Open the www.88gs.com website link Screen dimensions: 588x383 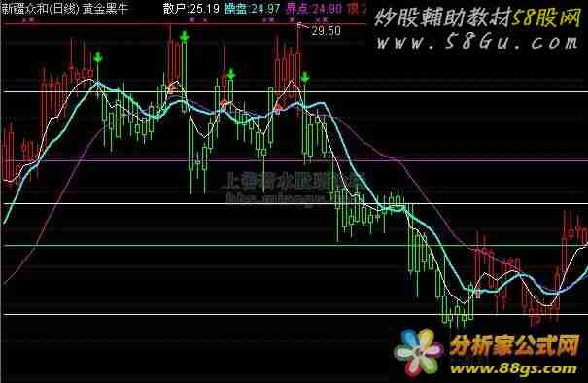(x=513, y=368)
